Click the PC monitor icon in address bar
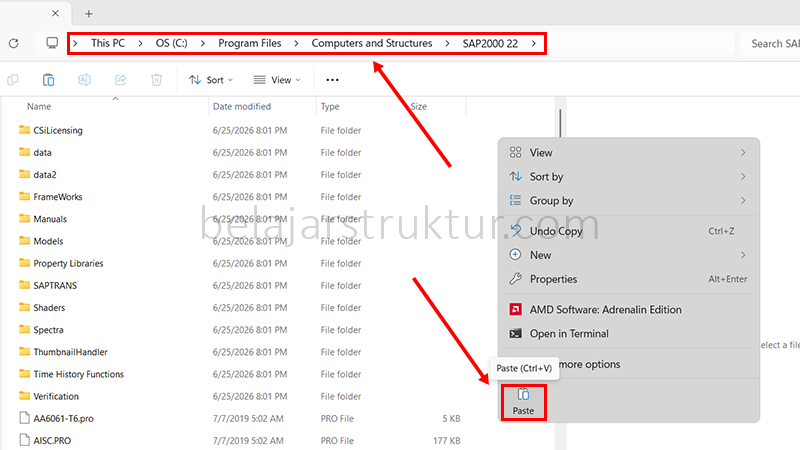This screenshot has width=800, height=450. [x=52, y=43]
